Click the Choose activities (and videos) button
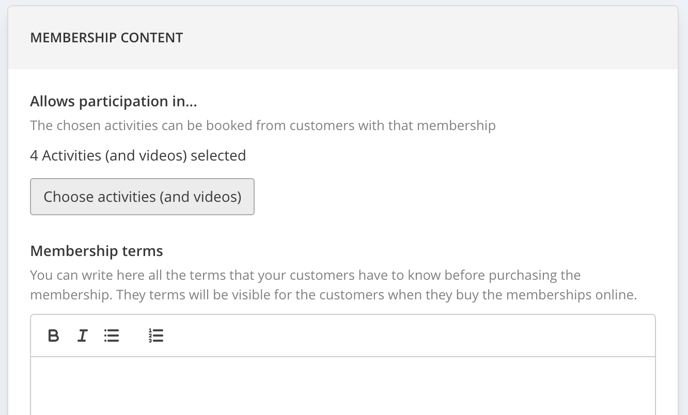 tap(142, 197)
